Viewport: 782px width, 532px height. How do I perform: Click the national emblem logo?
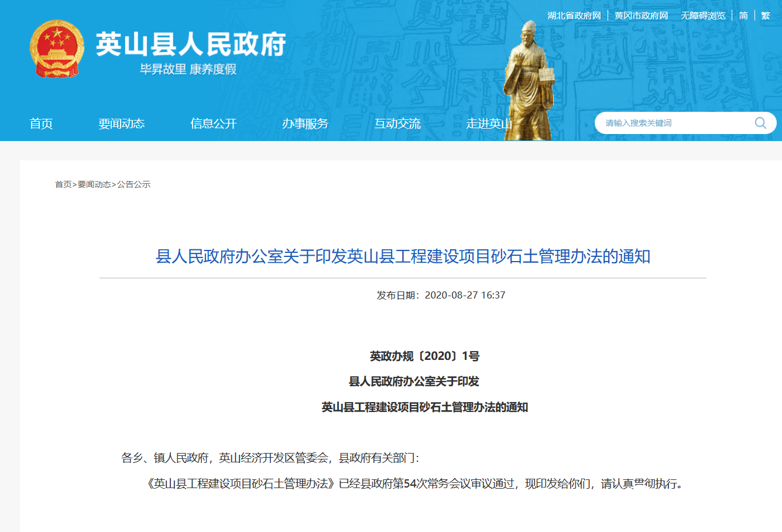[x=57, y=49]
